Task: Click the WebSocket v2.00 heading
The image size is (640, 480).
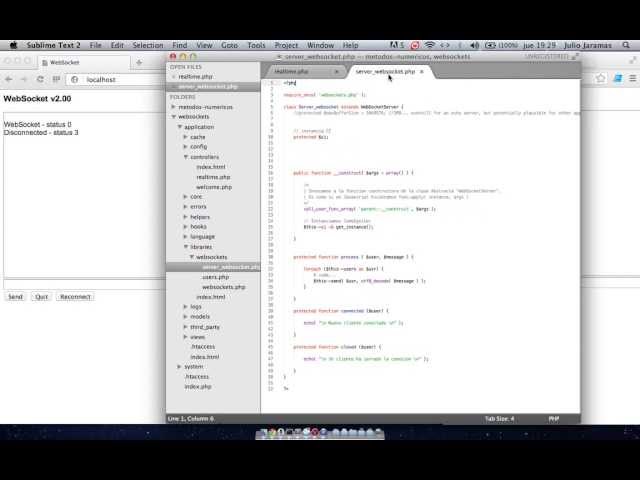Action: [x=37, y=99]
